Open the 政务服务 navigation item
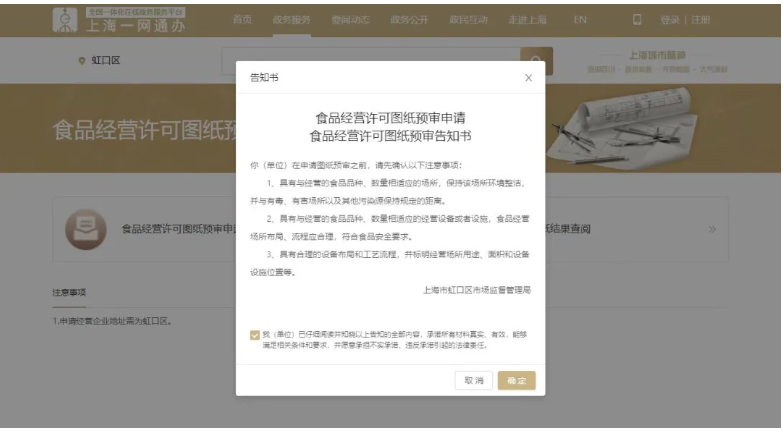Screen dimensions: 783x433 [291, 19]
